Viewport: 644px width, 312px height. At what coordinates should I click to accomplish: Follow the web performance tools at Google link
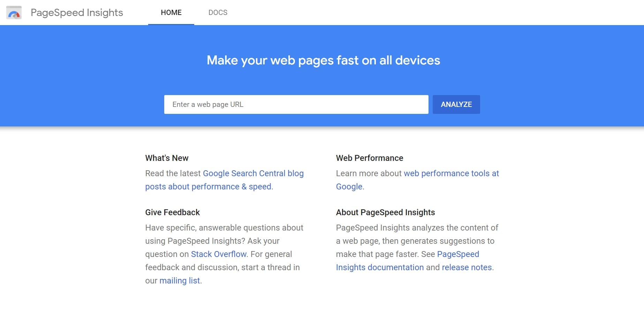pos(451,173)
